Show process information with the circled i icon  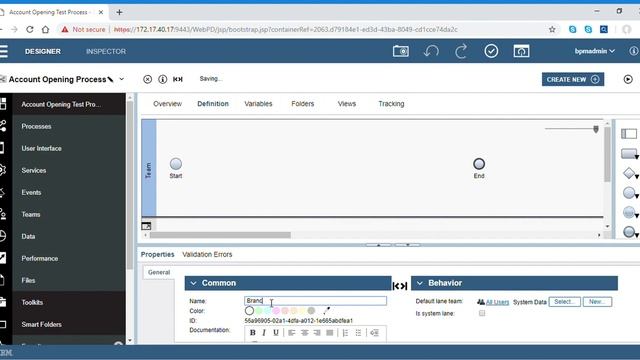coord(162,79)
